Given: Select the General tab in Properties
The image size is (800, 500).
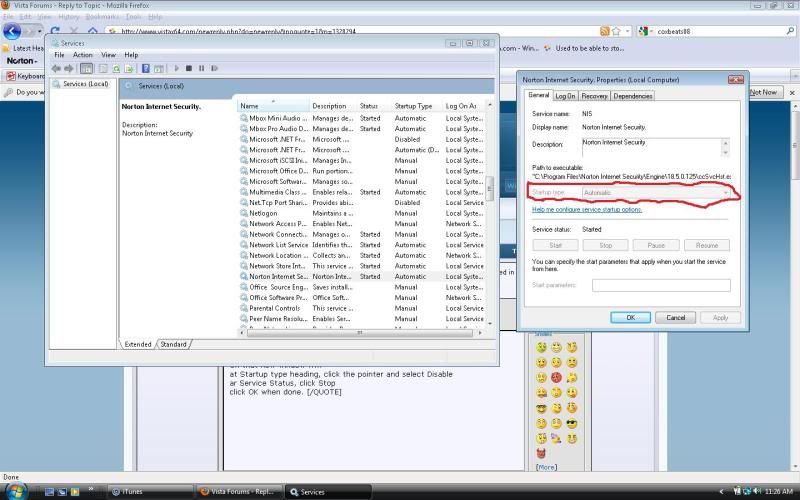Looking at the screenshot, I should tap(538, 95).
